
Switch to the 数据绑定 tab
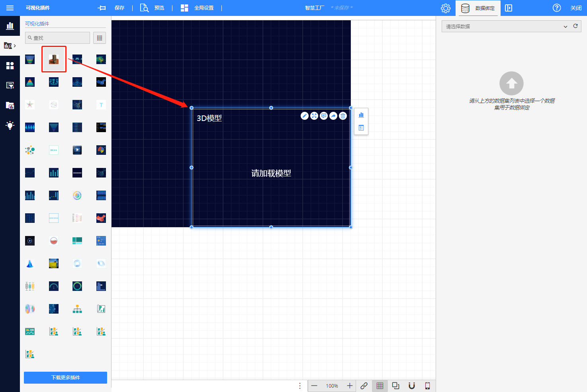click(479, 8)
